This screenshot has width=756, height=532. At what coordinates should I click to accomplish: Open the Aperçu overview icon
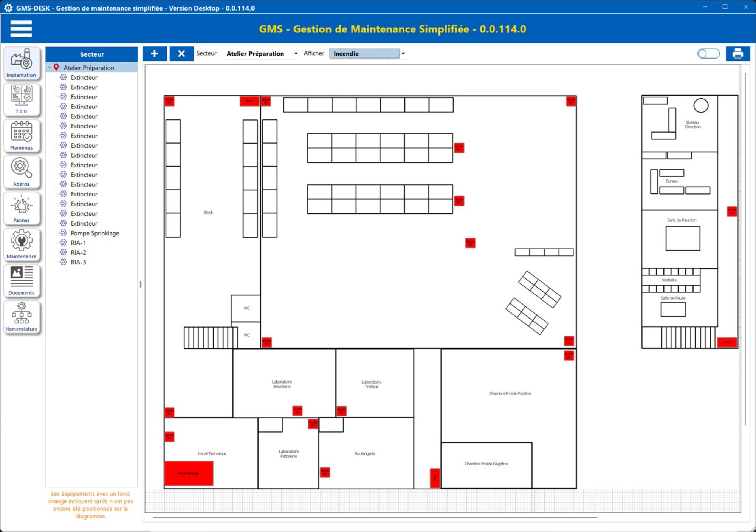22,172
